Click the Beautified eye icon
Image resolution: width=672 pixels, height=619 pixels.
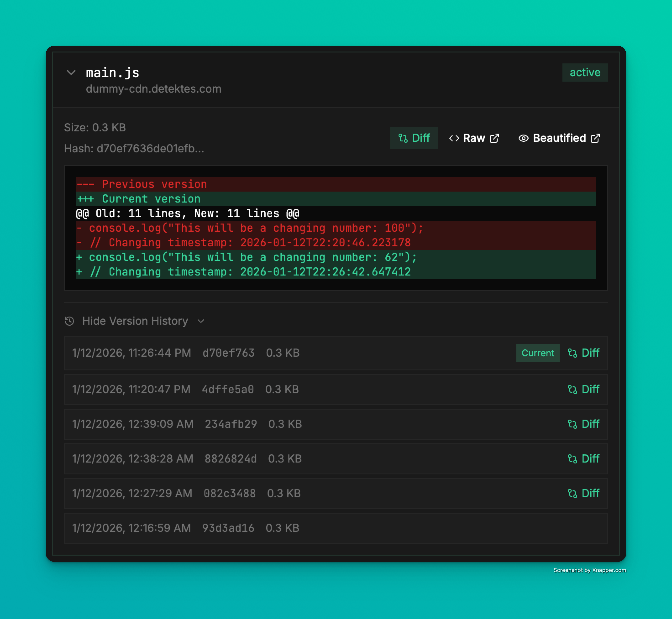523,138
